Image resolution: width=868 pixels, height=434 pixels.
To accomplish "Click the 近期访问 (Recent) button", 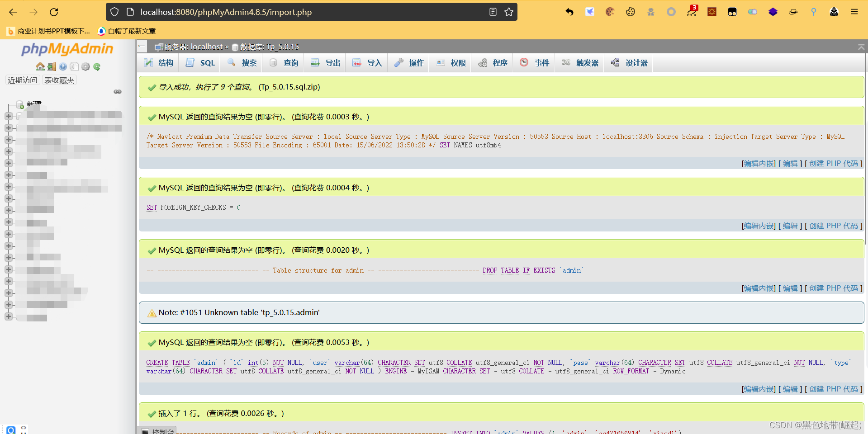I will (x=23, y=80).
